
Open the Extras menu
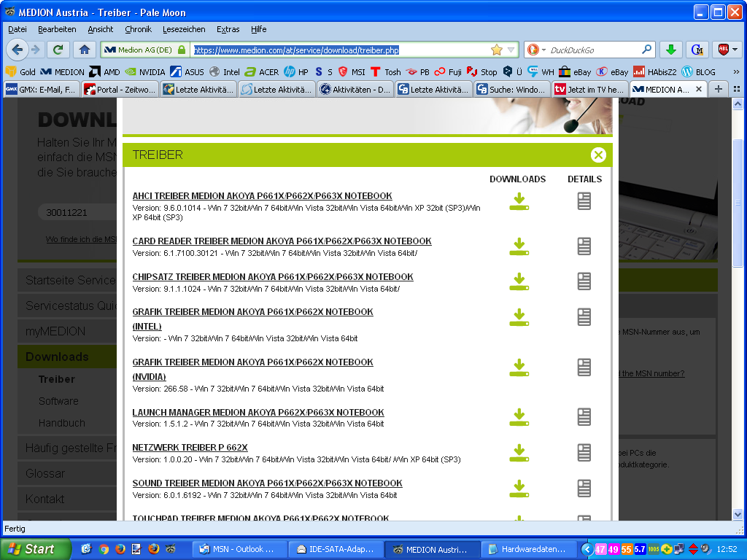click(x=228, y=29)
